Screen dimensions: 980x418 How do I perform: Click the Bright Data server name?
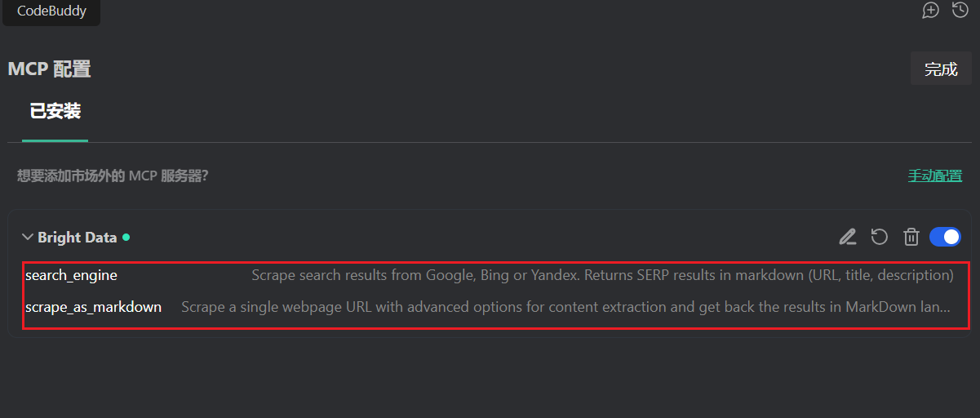[x=78, y=238]
